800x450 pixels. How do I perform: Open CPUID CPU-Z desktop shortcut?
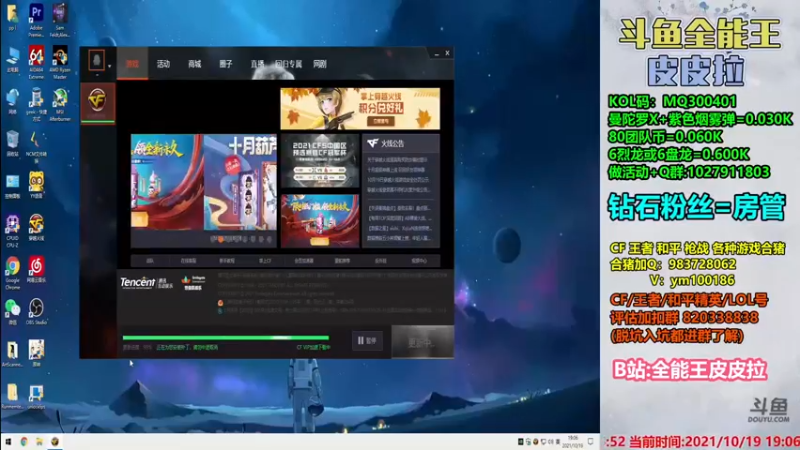[x=12, y=231]
